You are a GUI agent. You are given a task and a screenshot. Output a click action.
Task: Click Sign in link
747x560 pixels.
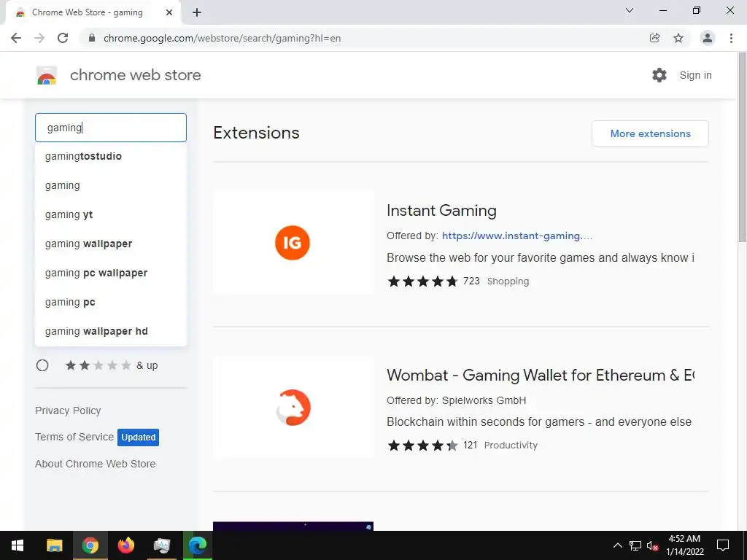(695, 75)
